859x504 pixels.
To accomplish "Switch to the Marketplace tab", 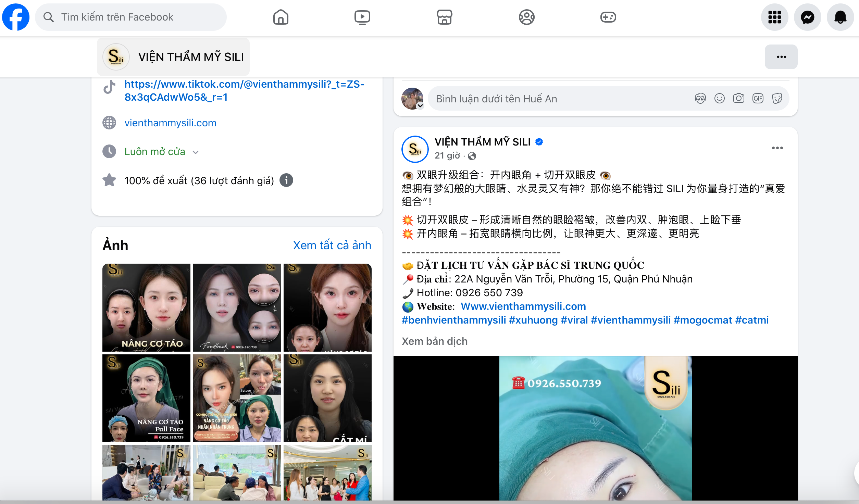I will 444,17.
